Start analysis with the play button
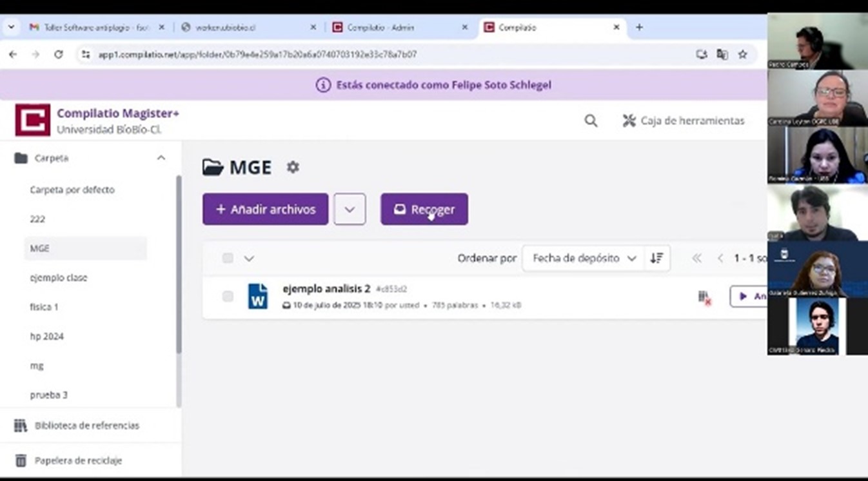 tap(748, 296)
